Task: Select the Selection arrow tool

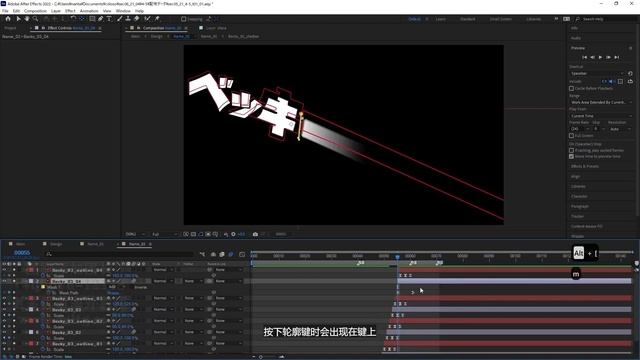Action: point(18,19)
